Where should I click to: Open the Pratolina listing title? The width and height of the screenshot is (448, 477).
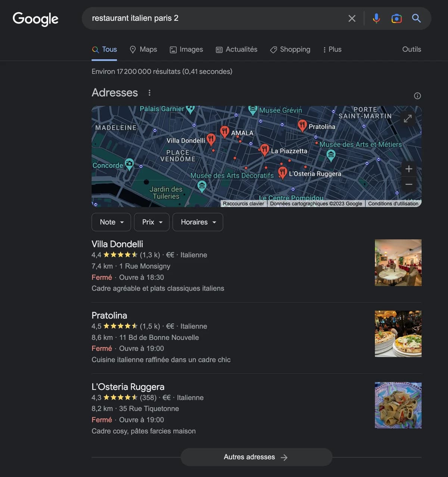pos(109,315)
